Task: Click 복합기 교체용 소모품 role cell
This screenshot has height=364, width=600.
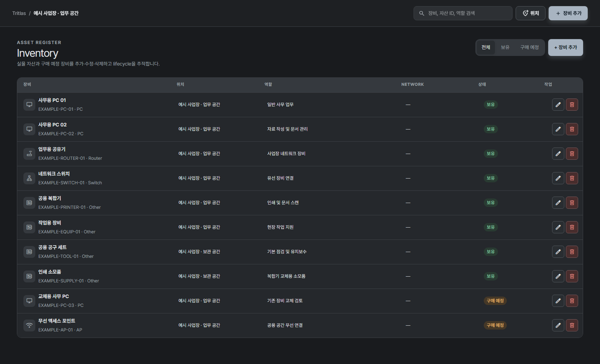Action: tap(286, 276)
